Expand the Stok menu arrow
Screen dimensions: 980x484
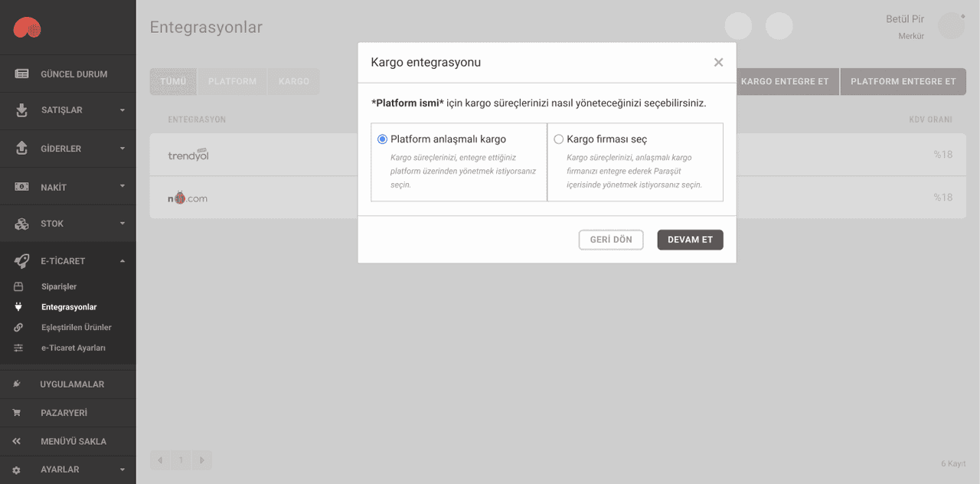[122, 224]
